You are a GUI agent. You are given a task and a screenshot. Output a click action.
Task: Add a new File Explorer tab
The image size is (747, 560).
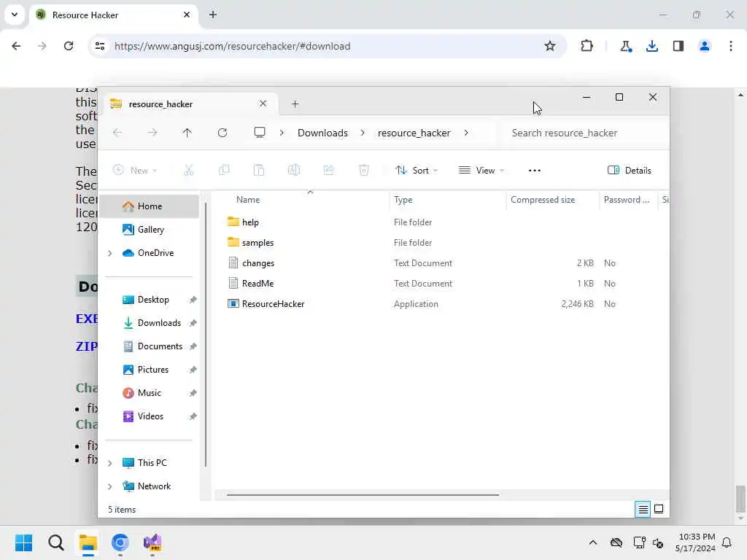[295, 104]
